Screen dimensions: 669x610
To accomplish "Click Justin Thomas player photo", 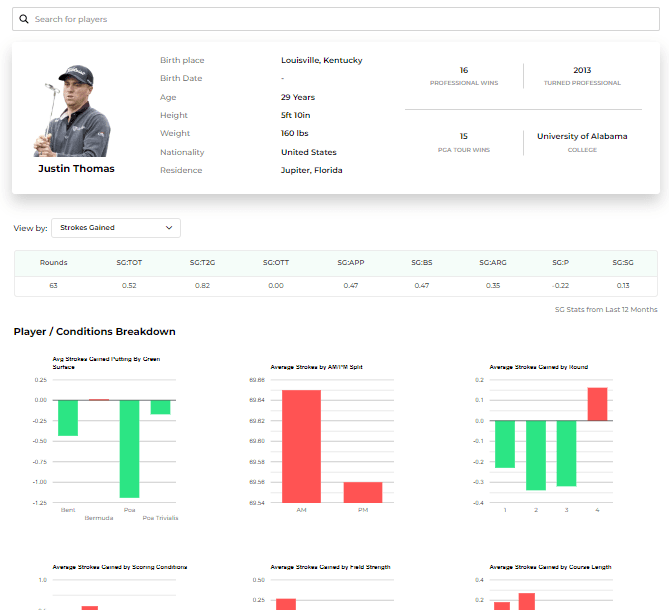I will [x=72, y=111].
